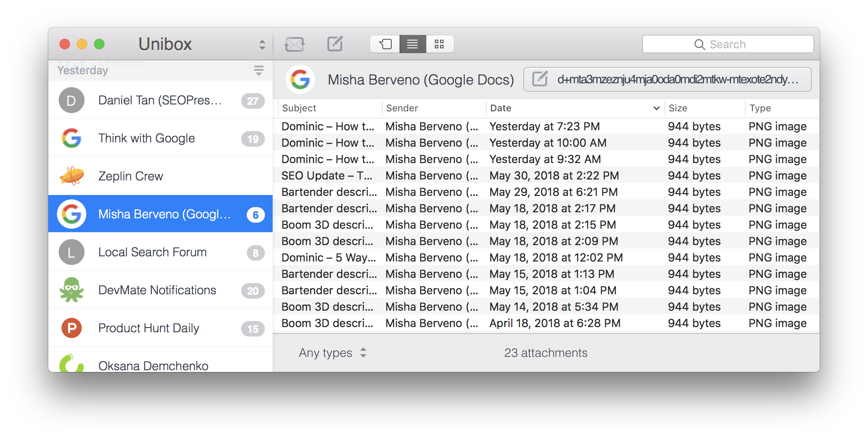Open the Unibox mailbox selector dropdown
This screenshot has width=868, height=441.
[262, 44]
